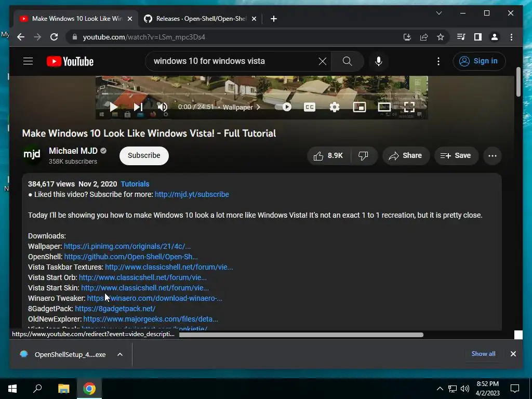Like the video with thumbs up
The width and height of the screenshot is (532, 399).
[x=328, y=156]
